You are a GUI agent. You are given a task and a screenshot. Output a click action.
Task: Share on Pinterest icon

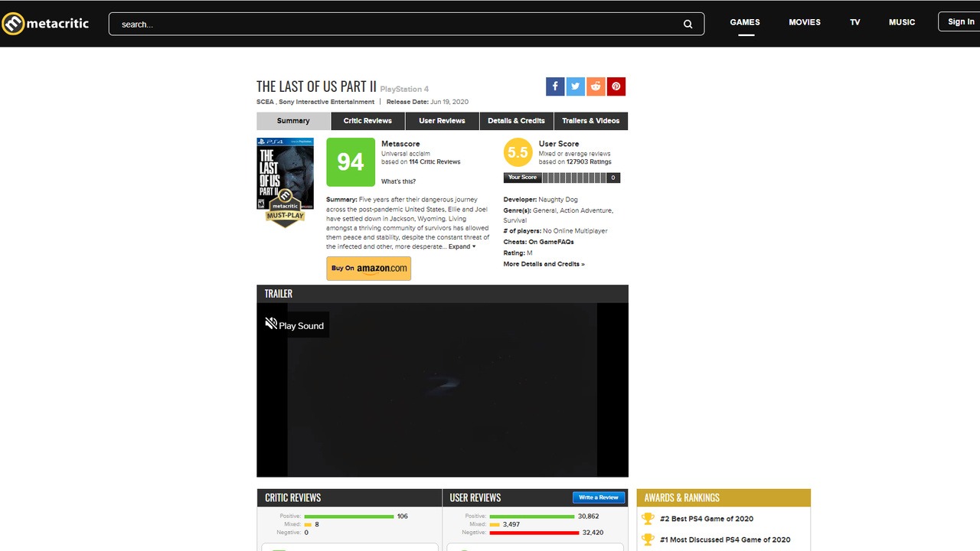[616, 86]
